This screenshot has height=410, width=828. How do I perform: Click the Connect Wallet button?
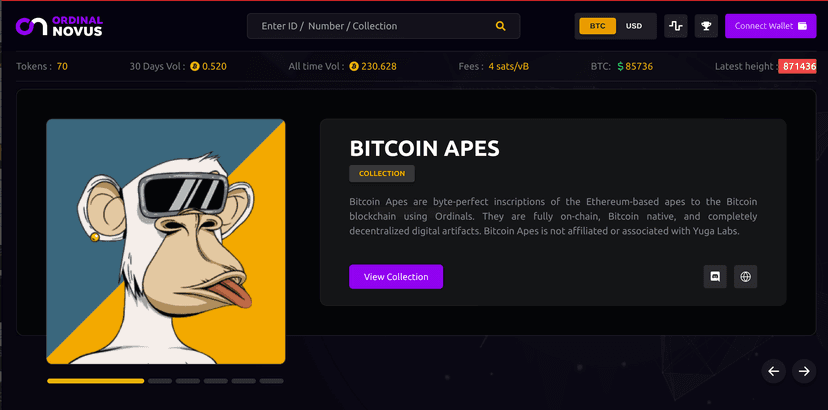point(770,26)
